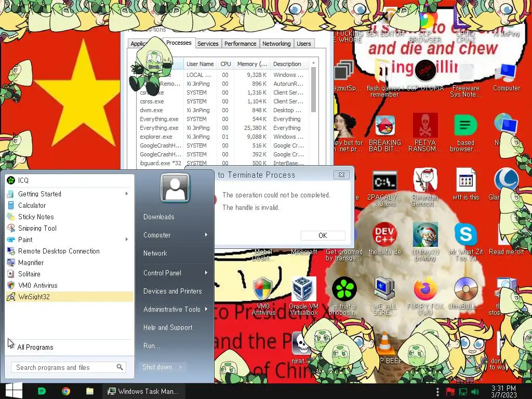Expand the Computer submenu arrow
The height and width of the screenshot is (399, 532).
pos(206,235)
